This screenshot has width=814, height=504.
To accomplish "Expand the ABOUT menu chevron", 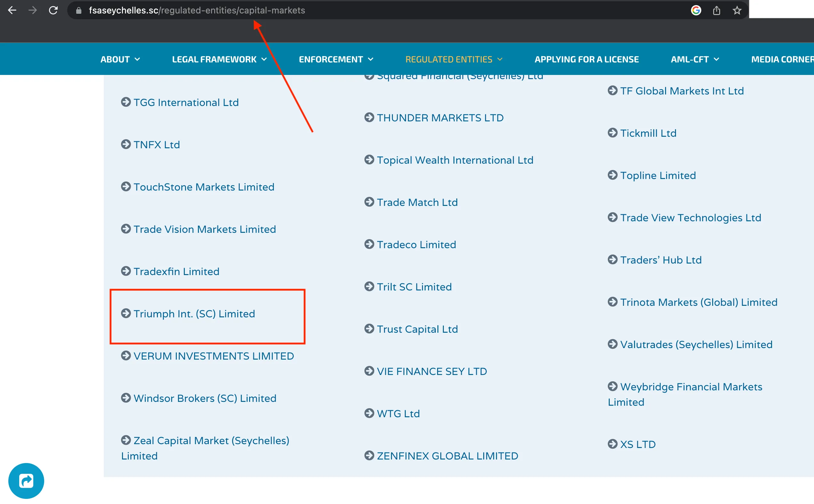I will [x=137, y=59].
